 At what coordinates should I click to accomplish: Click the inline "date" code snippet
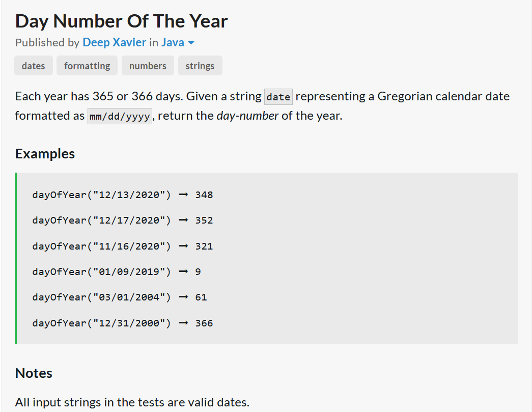tap(278, 97)
